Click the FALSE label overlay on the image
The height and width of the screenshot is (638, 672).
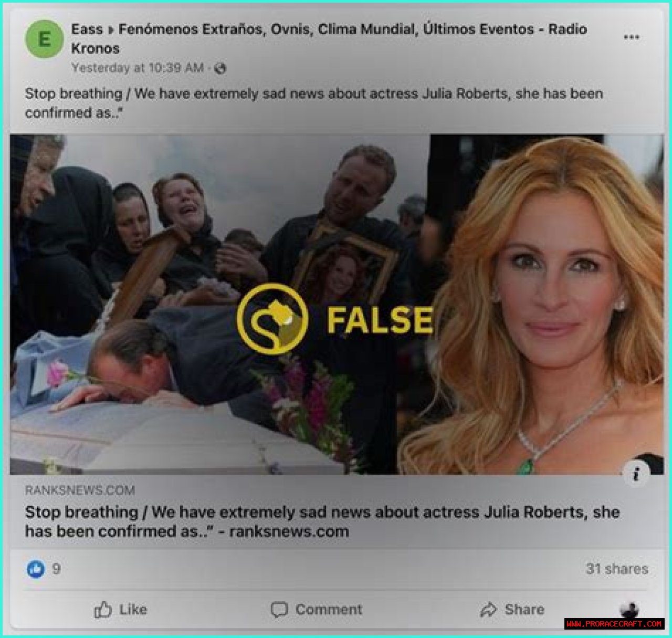[380, 320]
